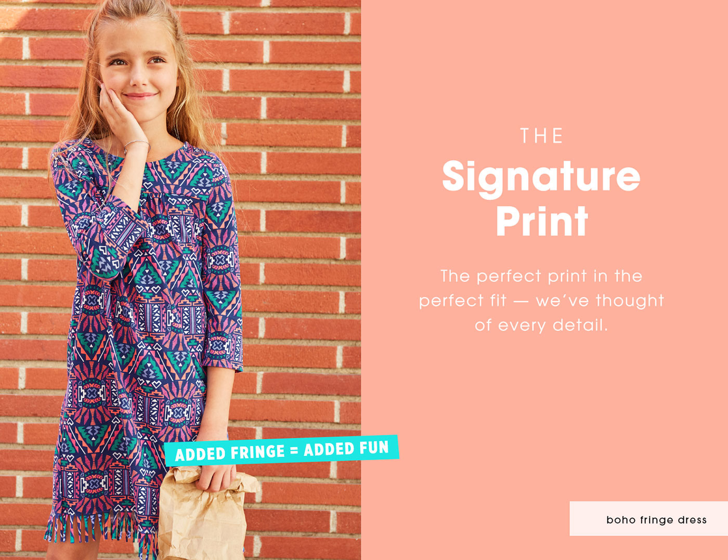
Task: Select the 'of every detail.' text line
Action: [541, 325]
